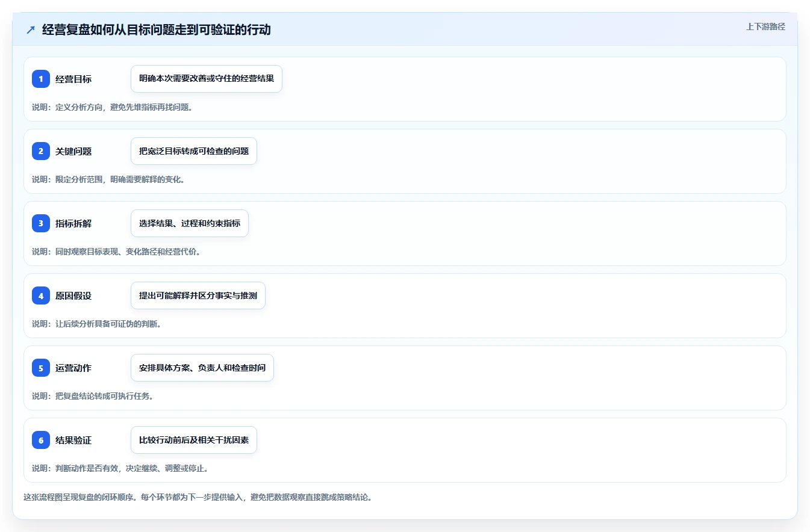Select the 安排具体方案、负责人和检查时间 box

pos(202,368)
